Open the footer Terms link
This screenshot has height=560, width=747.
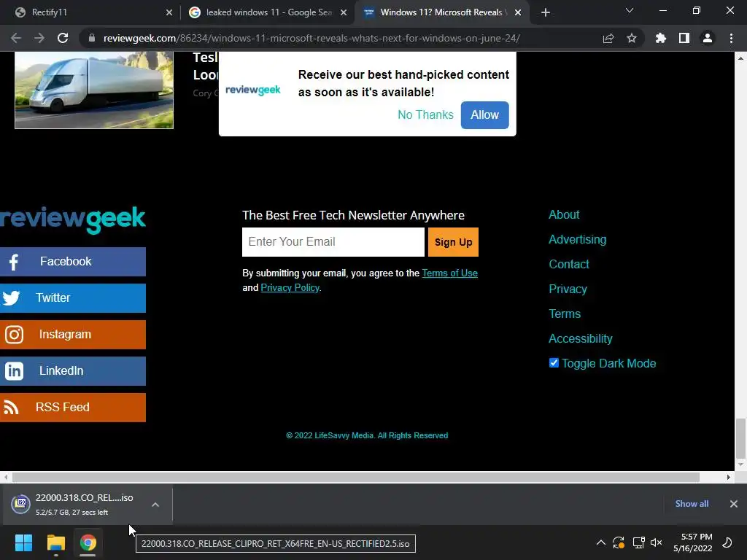pyautogui.click(x=565, y=314)
